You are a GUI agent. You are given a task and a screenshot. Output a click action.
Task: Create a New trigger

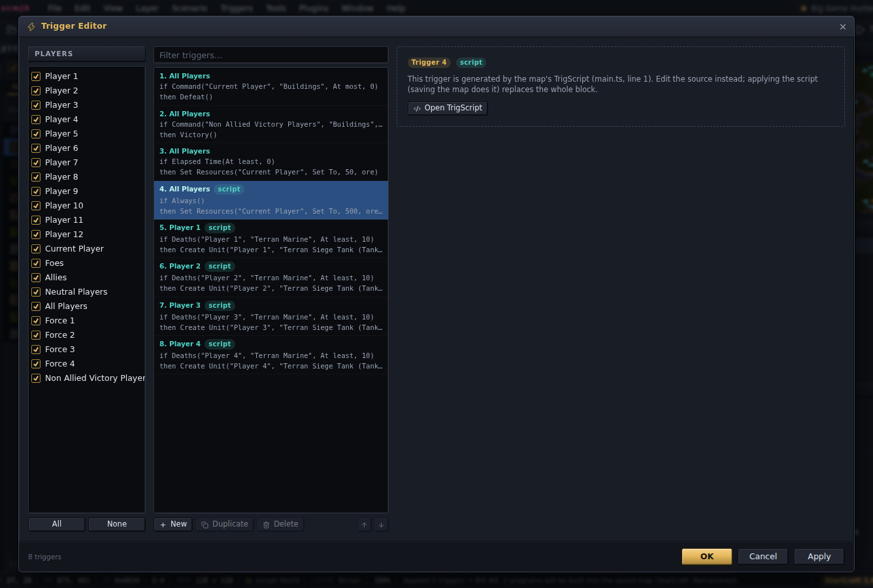click(173, 524)
